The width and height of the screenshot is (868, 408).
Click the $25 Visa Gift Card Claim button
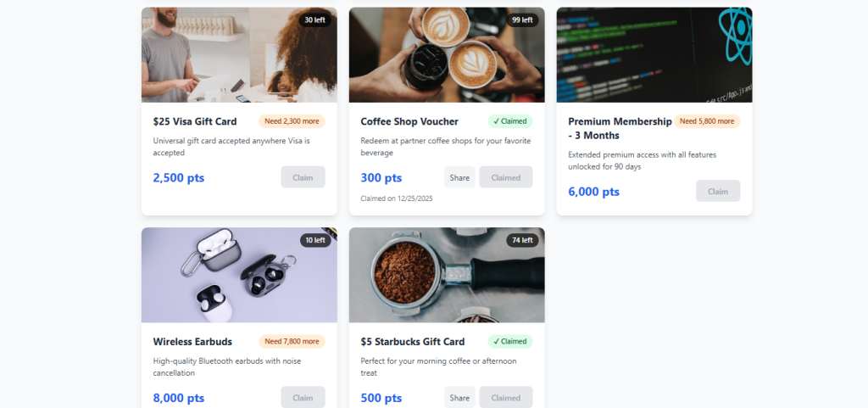303,177
